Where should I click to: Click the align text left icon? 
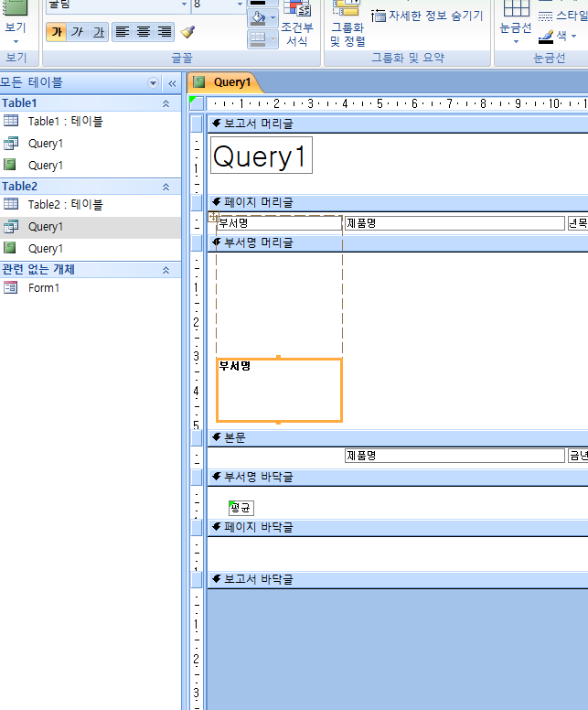[x=123, y=32]
